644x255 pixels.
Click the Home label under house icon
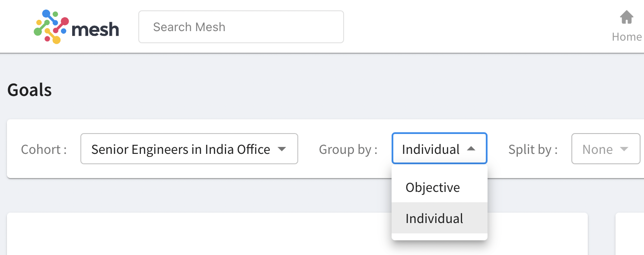627,37
